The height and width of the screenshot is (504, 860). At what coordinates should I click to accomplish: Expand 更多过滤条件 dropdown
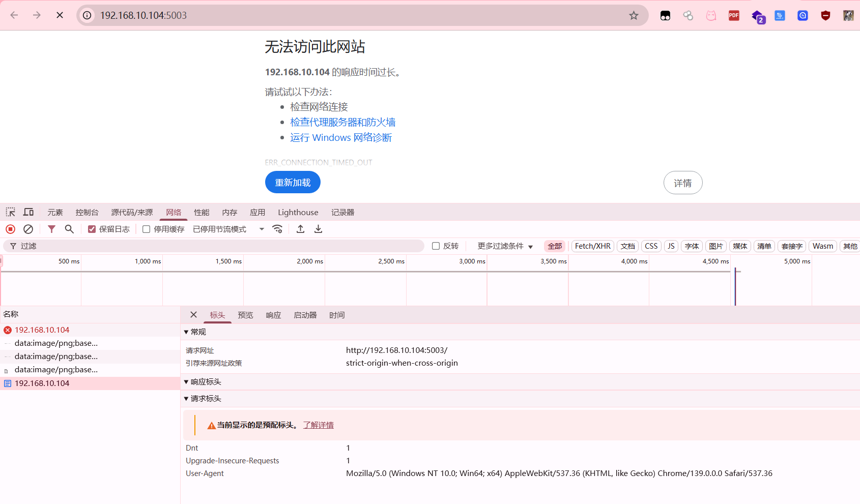pyautogui.click(x=505, y=246)
